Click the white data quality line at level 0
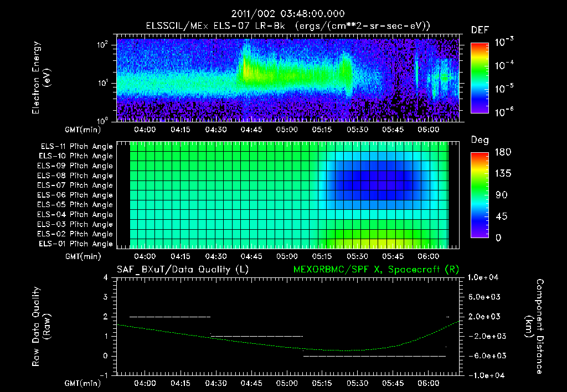 point(374,356)
